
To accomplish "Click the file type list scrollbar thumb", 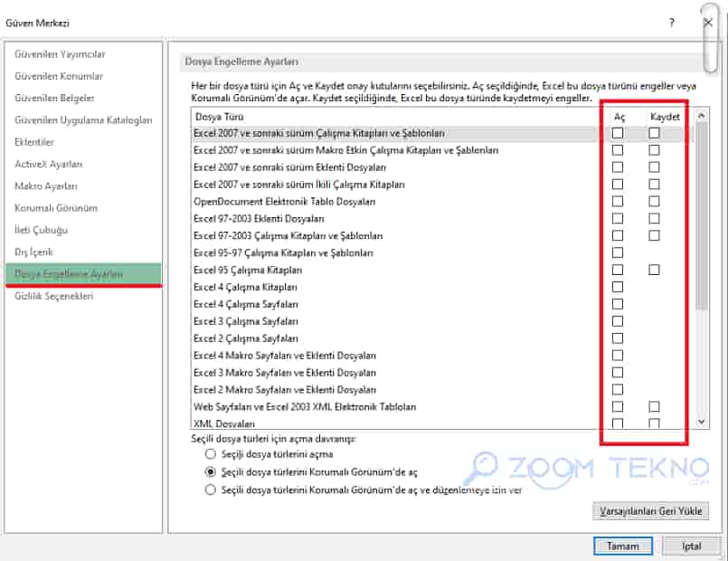I will coord(702,216).
